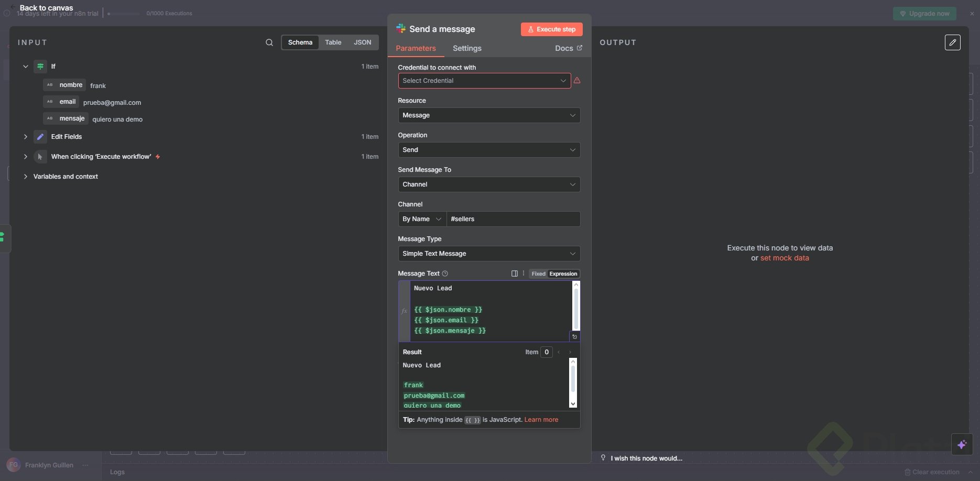Click the Upgrade now button
Image resolution: width=980 pixels, height=481 pixels.
click(x=924, y=14)
